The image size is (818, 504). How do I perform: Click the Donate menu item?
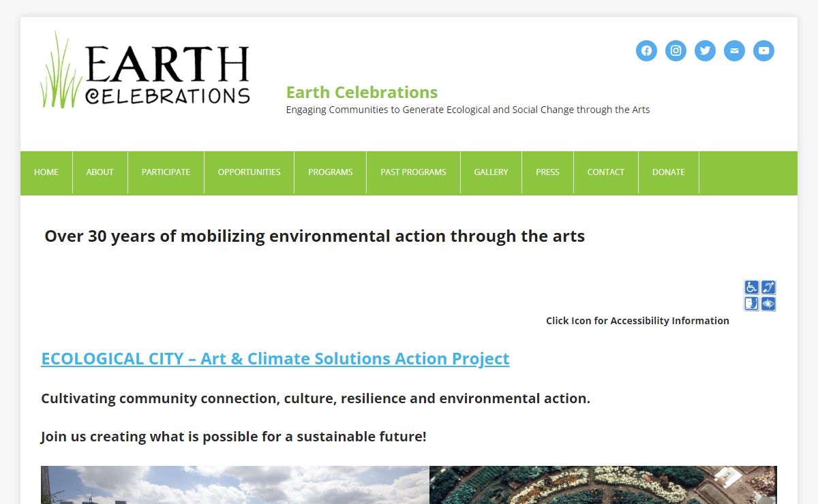[x=669, y=172]
